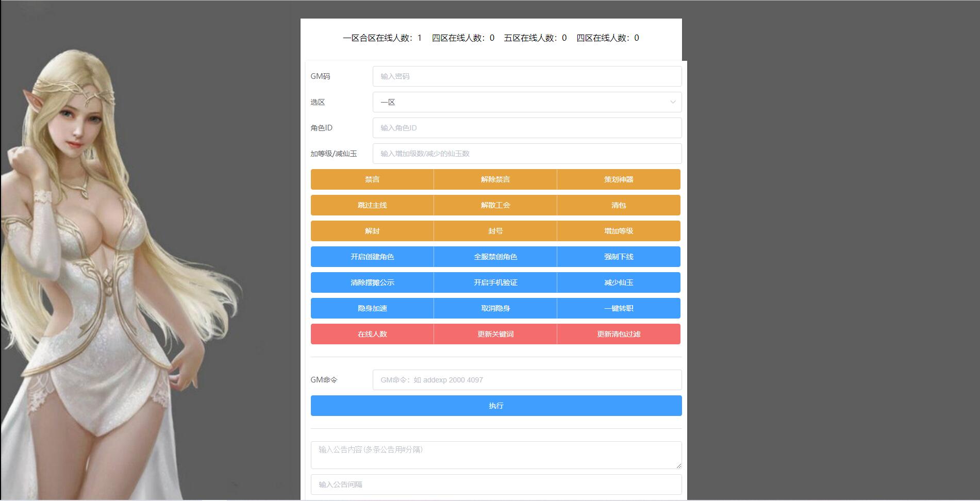
Task: Click 增加等级 to add levels
Action: pyautogui.click(x=618, y=231)
